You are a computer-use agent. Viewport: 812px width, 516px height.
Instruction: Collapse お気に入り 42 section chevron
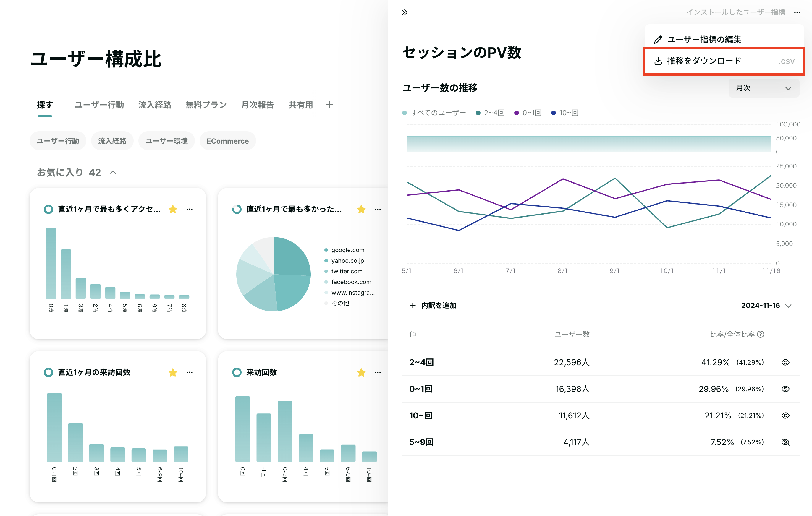(113, 173)
